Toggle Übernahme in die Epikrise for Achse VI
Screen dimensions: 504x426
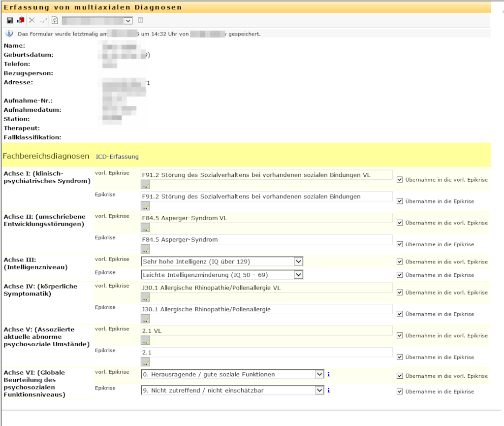click(400, 392)
